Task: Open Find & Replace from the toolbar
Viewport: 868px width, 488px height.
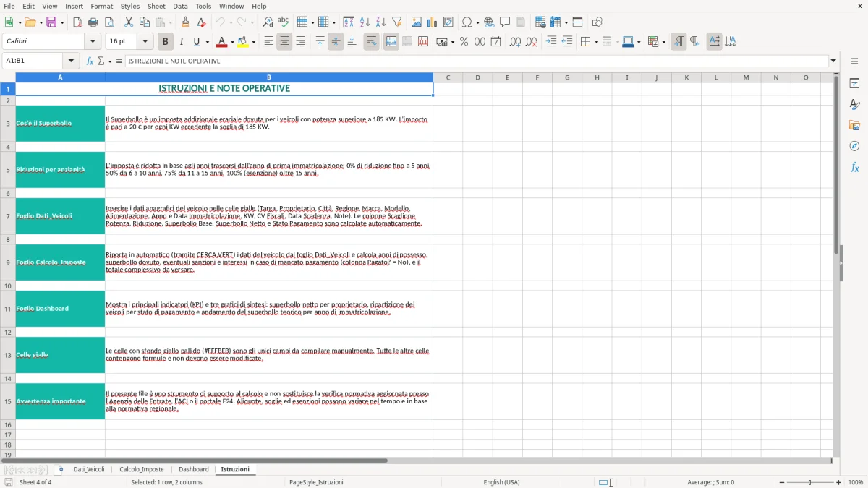Action: click(267, 22)
